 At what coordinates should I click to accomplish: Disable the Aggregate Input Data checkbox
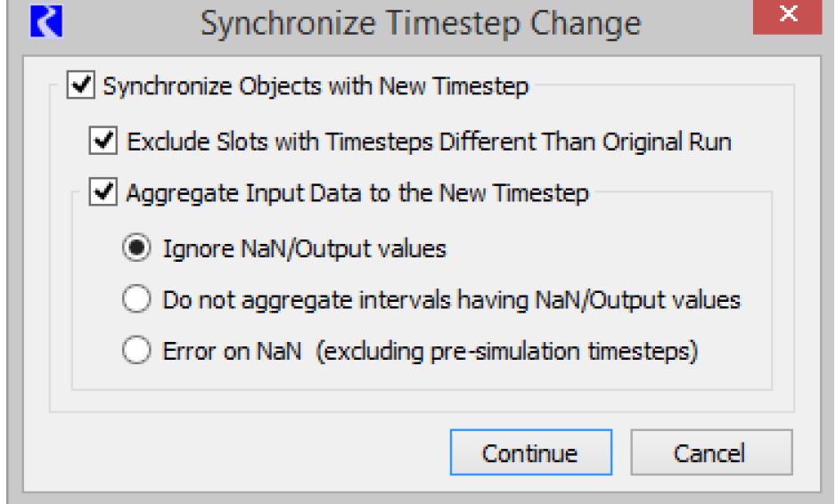(104, 192)
